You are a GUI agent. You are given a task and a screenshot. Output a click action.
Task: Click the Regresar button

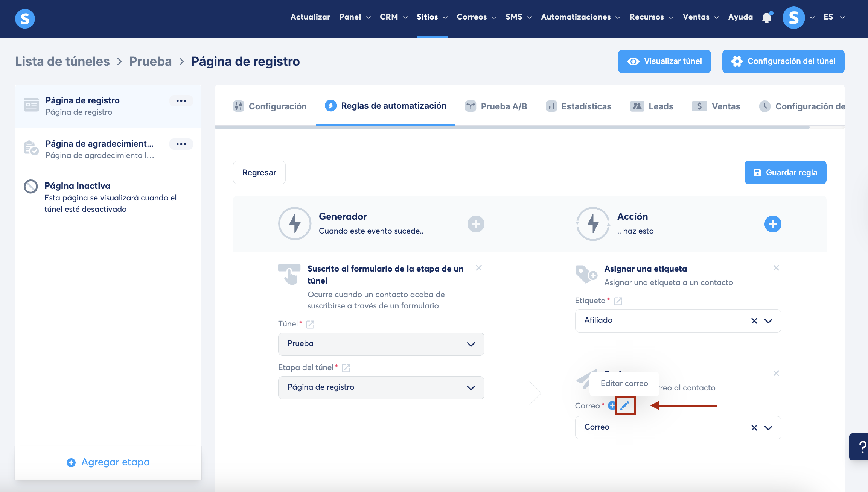point(259,173)
